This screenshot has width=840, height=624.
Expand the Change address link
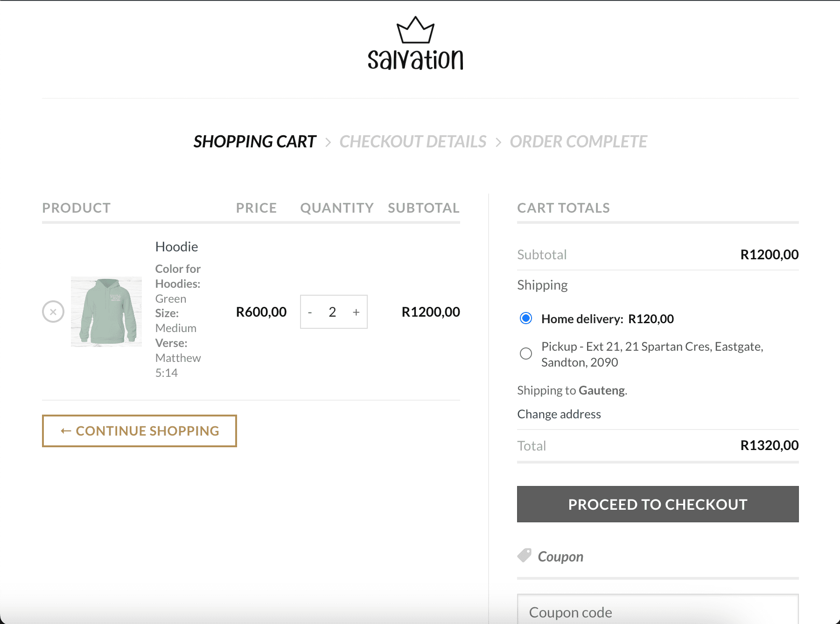pos(559,414)
